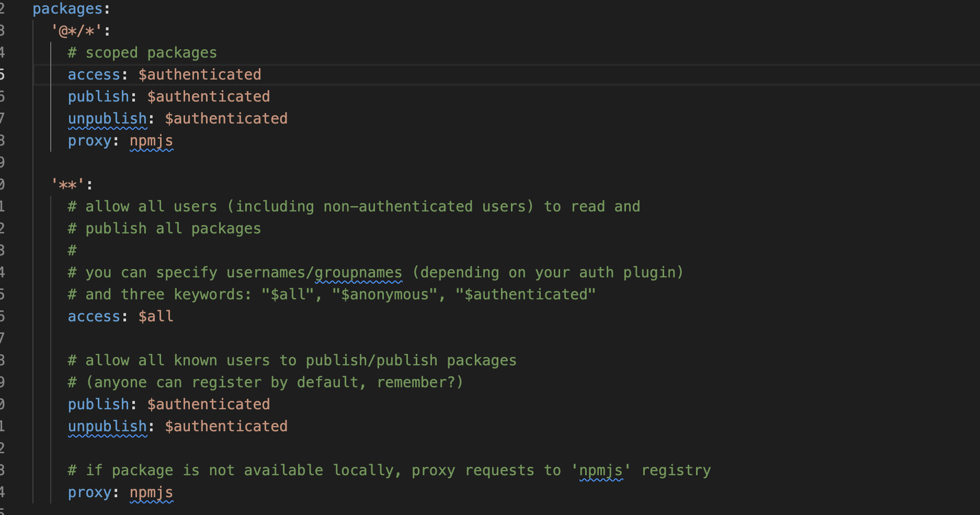
Task: Click 'access' key in the '**' block
Action: [x=94, y=317]
